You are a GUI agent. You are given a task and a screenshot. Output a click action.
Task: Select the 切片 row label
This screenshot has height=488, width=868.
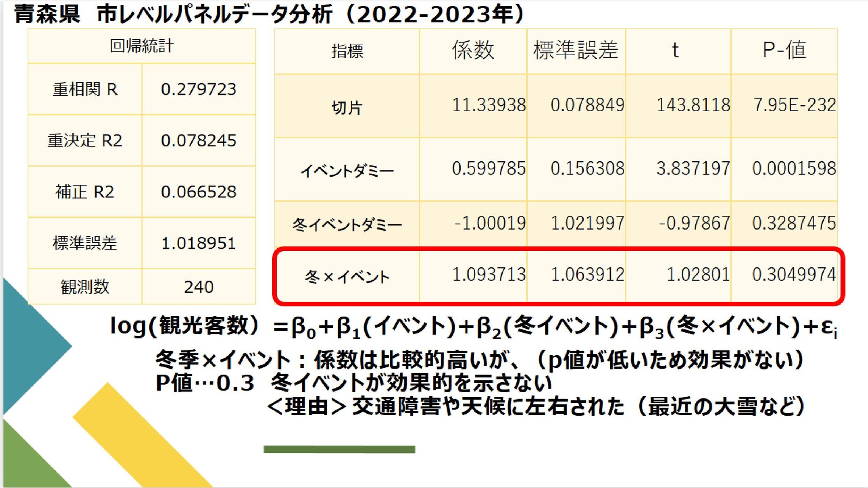(x=347, y=108)
